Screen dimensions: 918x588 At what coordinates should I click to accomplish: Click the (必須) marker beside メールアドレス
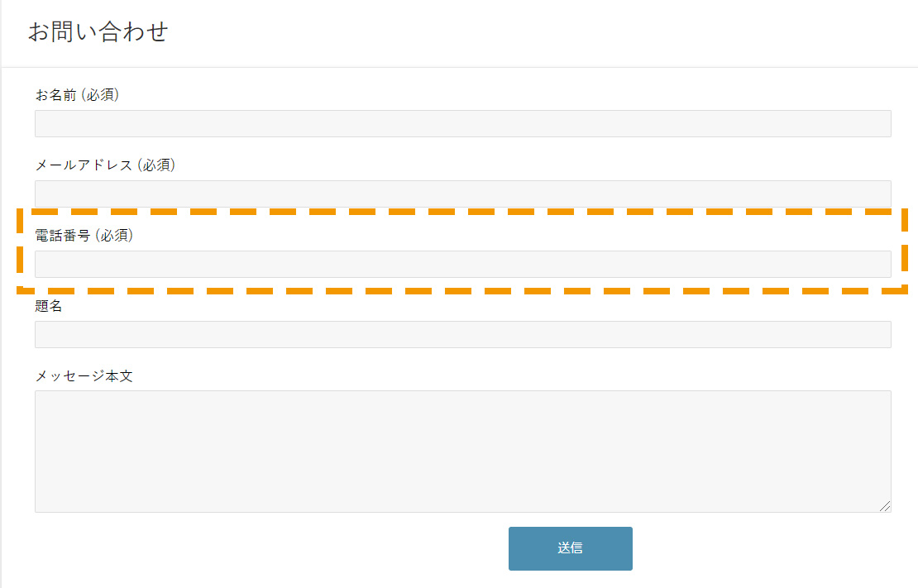[x=156, y=165]
